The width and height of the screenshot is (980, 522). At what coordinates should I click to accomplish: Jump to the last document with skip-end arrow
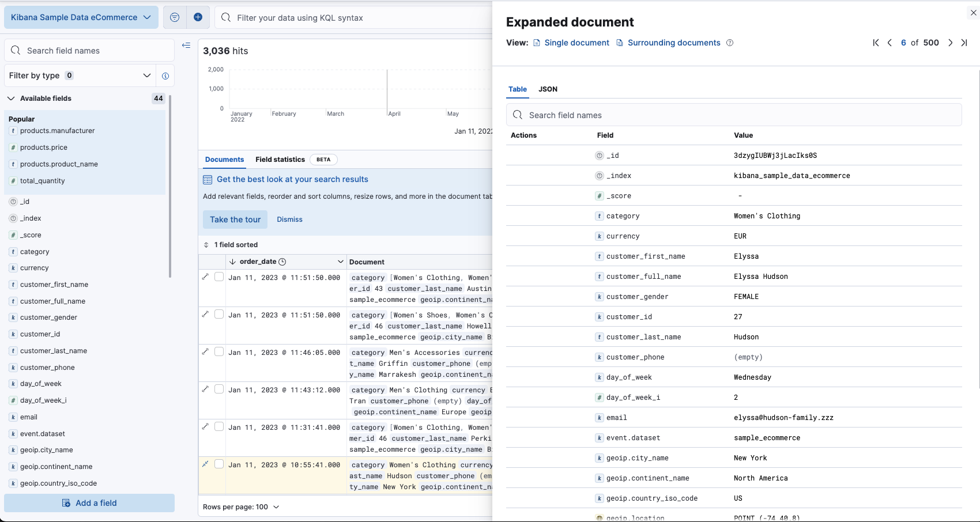(964, 43)
